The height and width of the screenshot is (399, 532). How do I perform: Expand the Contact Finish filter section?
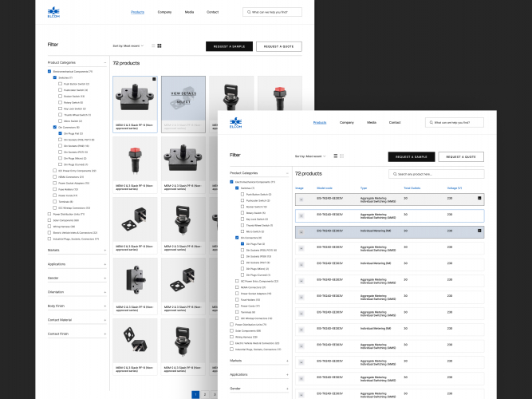pyautogui.click(x=104, y=334)
